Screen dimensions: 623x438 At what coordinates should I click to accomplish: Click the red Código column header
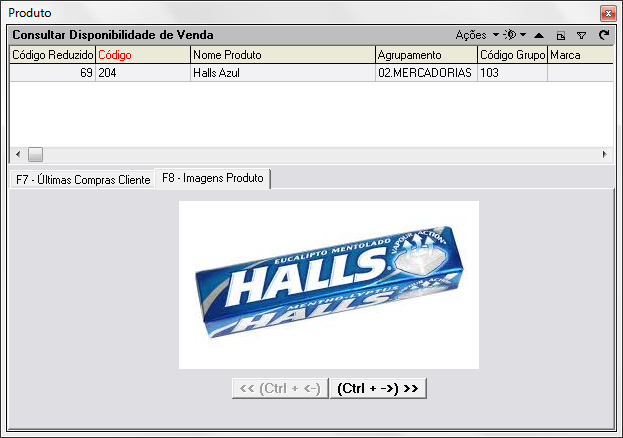coord(143,55)
